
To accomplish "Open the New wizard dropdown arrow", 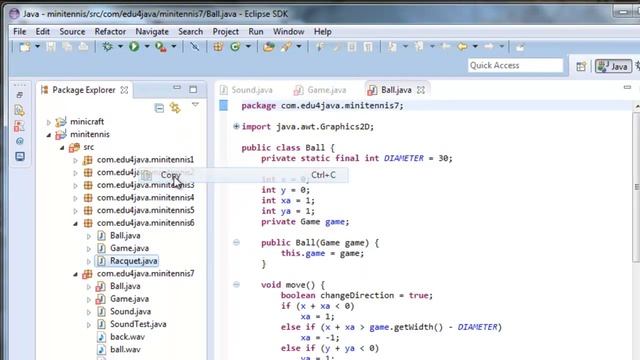I will coord(37,47).
